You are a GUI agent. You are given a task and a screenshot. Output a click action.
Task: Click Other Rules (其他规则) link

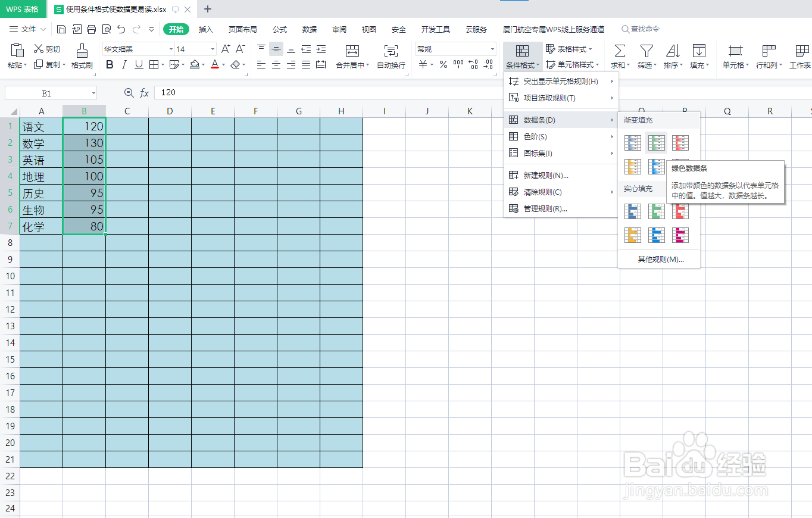coord(661,260)
